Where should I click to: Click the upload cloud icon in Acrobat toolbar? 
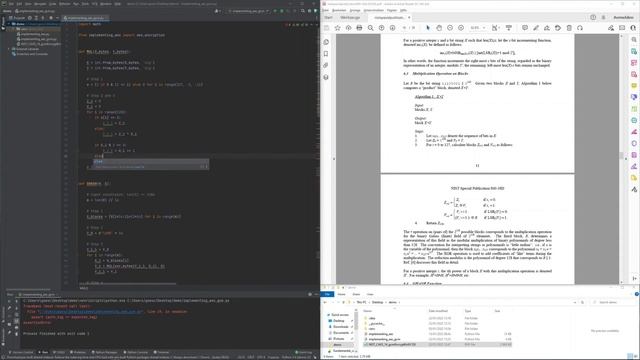coord(348,28)
